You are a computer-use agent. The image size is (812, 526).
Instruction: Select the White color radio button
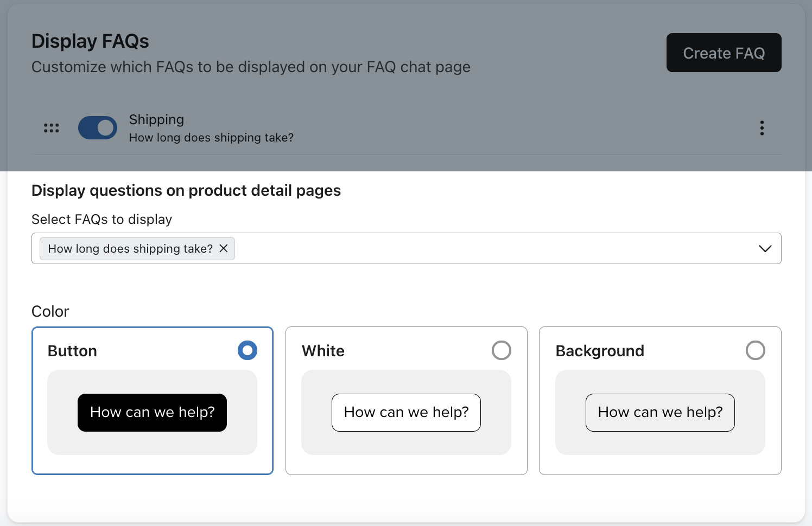point(501,350)
